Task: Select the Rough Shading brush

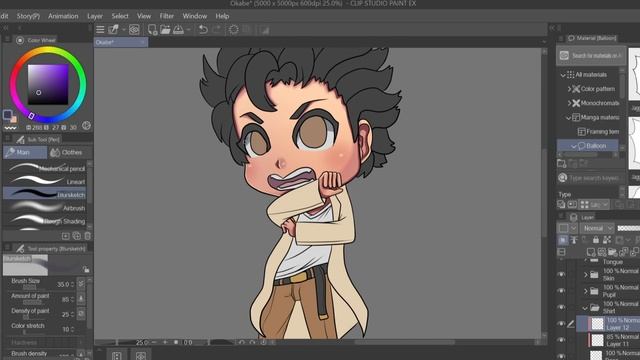Action: (45, 221)
